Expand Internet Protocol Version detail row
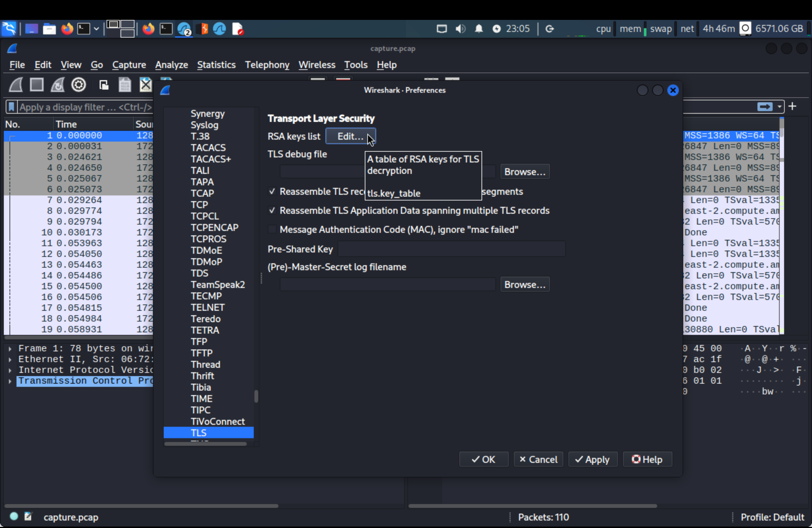This screenshot has width=812, height=528. click(x=10, y=370)
